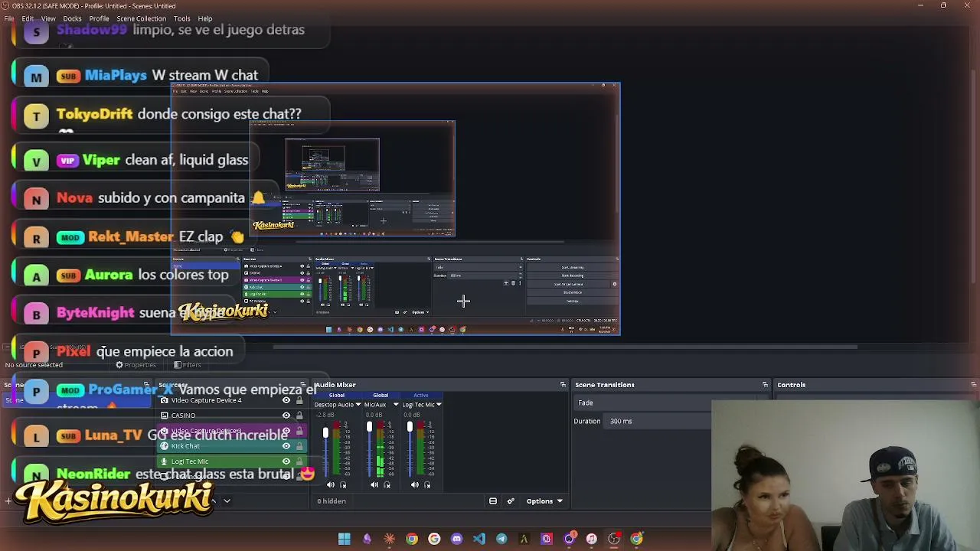Toggle lock on Kick Chat source
Image resolution: width=980 pixels, height=551 pixels.
299,446
